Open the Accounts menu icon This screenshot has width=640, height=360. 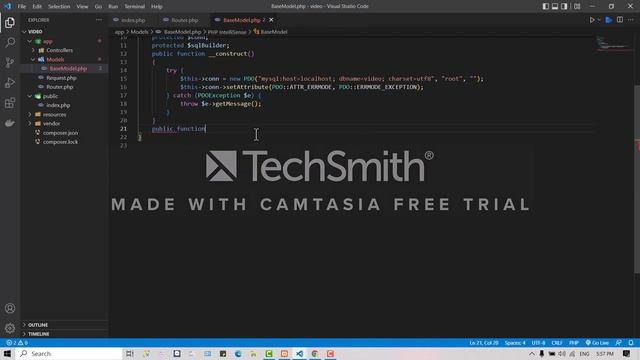click(x=10, y=308)
